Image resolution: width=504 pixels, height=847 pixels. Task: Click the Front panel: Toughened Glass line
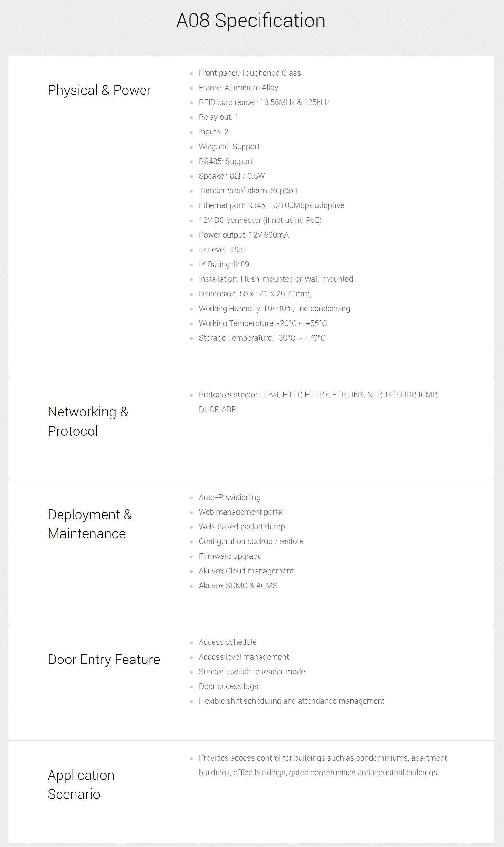pyautogui.click(x=250, y=73)
